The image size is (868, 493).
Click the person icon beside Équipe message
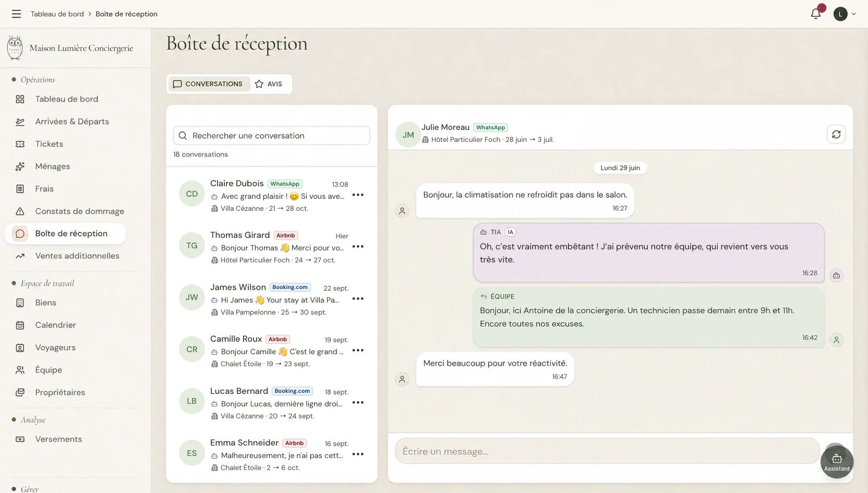tap(836, 340)
